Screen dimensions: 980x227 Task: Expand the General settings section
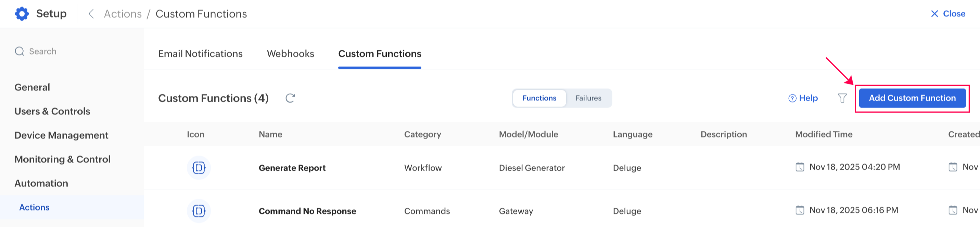(x=32, y=87)
